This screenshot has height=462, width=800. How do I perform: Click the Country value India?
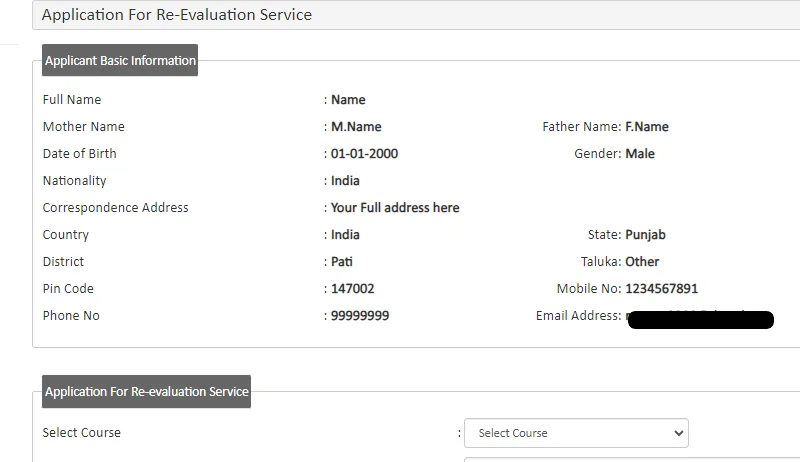345,235
